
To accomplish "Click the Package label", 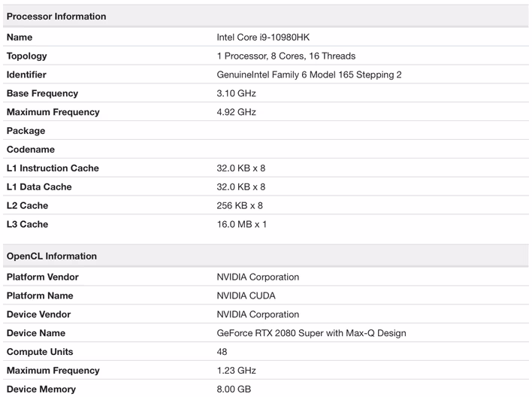I will click(26, 131).
